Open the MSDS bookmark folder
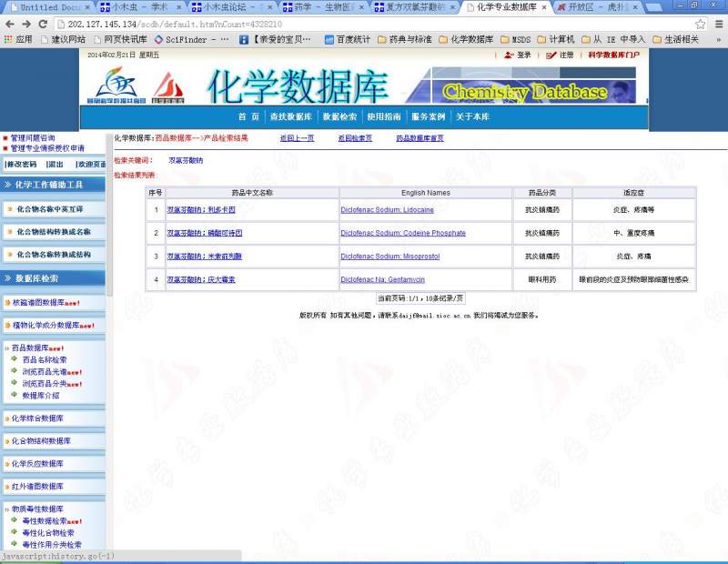The width and height of the screenshot is (728, 564). point(515,39)
